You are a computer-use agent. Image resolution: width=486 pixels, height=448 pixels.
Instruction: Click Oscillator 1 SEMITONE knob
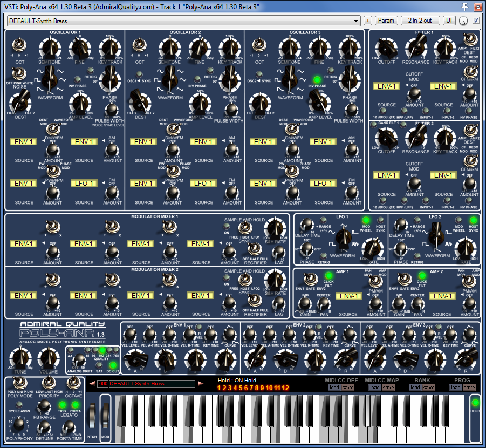tap(50, 49)
